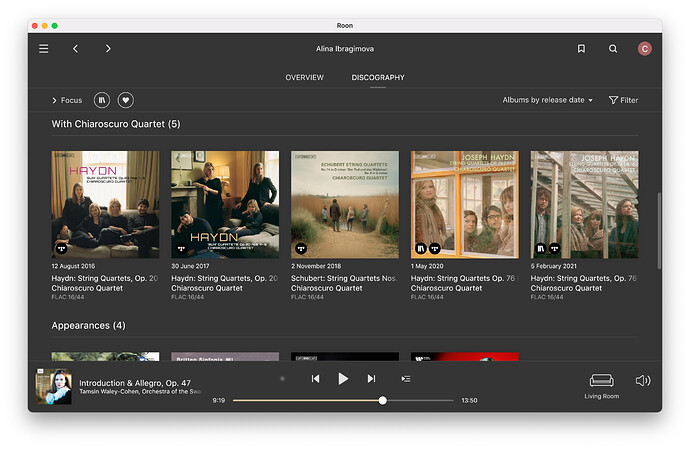Click the Britten Sinfonia appearance cover
This screenshot has height=449, width=690.
coord(225,356)
